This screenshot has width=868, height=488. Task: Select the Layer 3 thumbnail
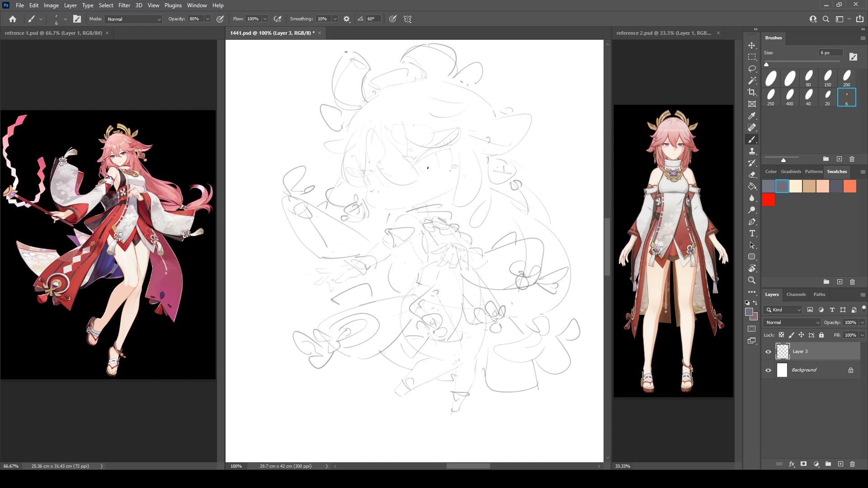tap(783, 352)
